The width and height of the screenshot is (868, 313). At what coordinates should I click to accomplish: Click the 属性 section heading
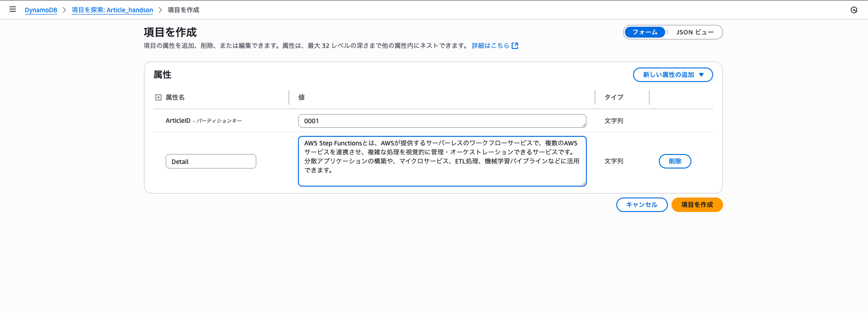pyautogui.click(x=163, y=75)
